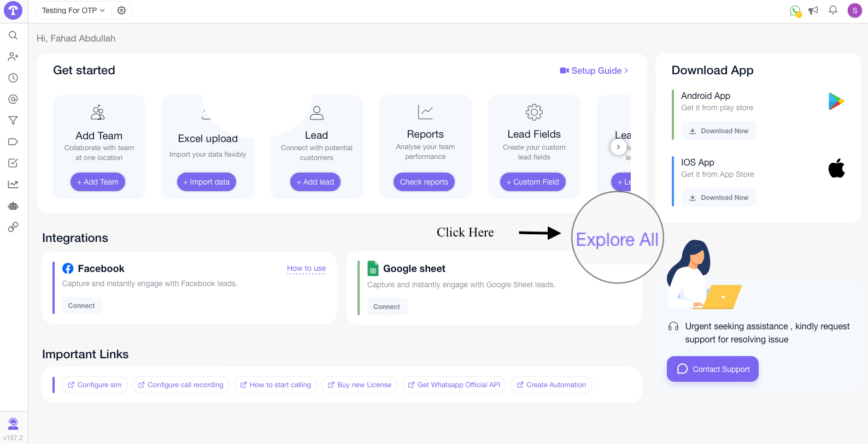The height and width of the screenshot is (444, 868).
Task: Click the @ mentions icon in sidebar
Action: coord(13,99)
